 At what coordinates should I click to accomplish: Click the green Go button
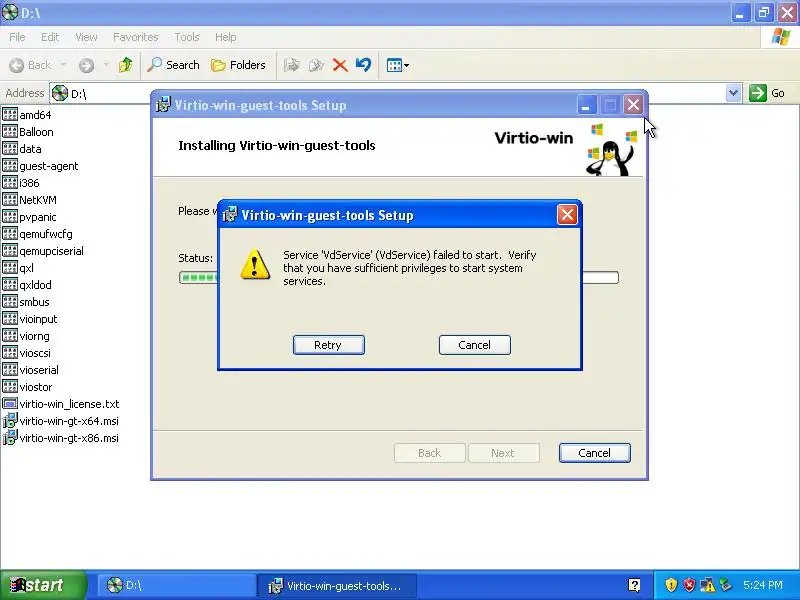pyautogui.click(x=767, y=93)
